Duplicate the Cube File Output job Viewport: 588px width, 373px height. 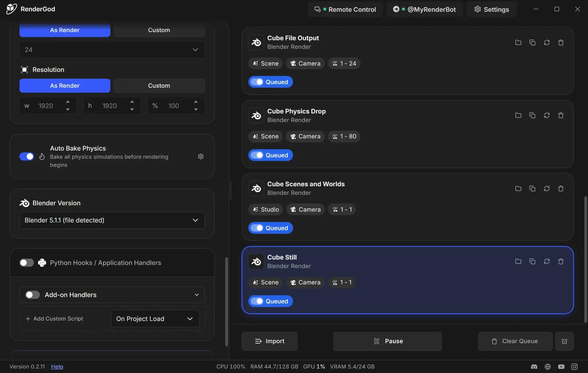point(532,42)
